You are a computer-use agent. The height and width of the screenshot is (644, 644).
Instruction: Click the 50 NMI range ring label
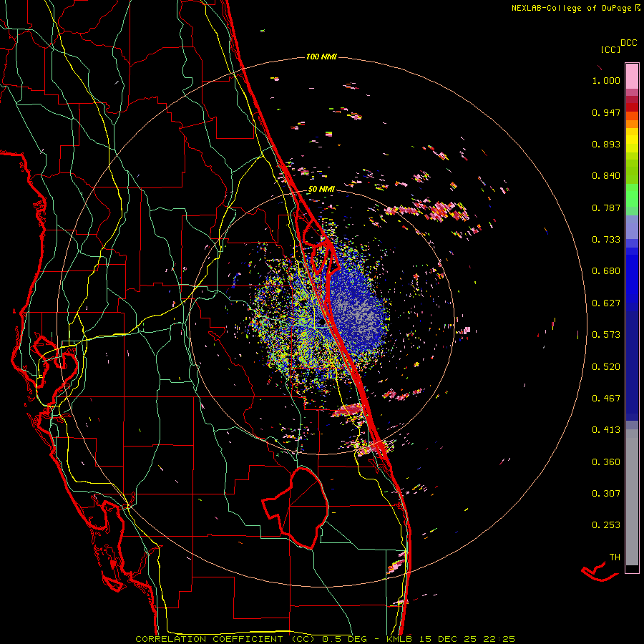tap(321, 189)
